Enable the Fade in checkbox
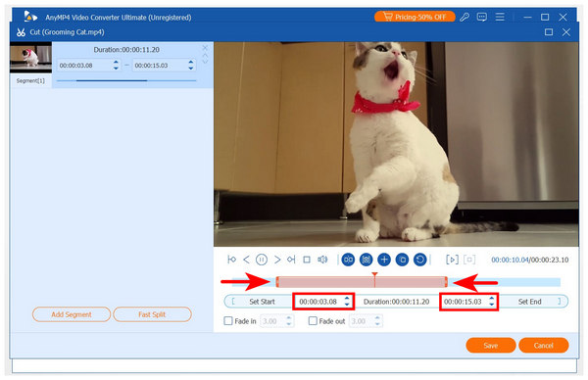588x380 pixels. tap(228, 321)
